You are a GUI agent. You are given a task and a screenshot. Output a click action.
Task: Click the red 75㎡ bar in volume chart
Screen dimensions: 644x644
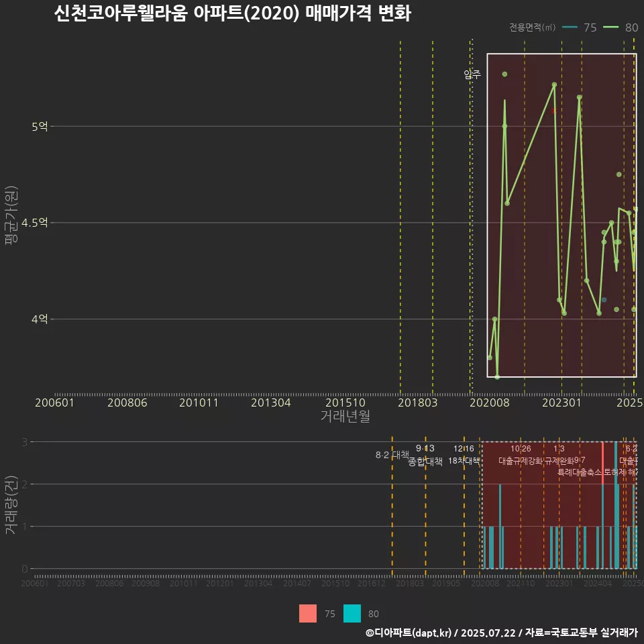[602, 463]
